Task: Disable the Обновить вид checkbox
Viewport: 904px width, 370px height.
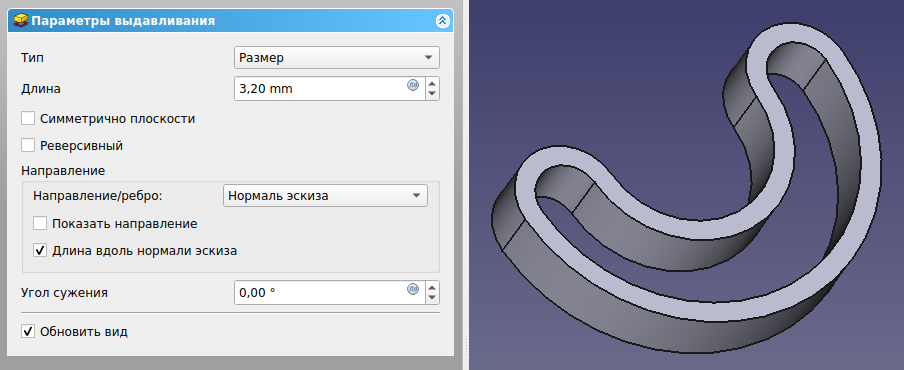Action: (x=28, y=331)
